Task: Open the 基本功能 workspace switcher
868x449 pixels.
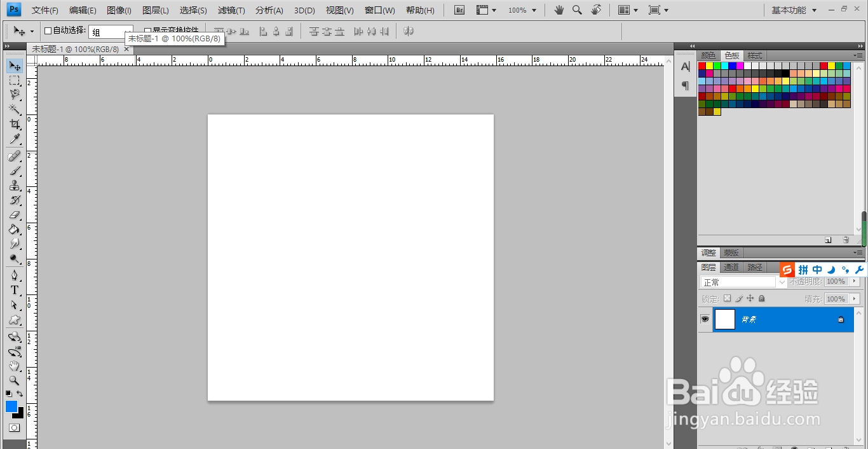Action: (793, 10)
